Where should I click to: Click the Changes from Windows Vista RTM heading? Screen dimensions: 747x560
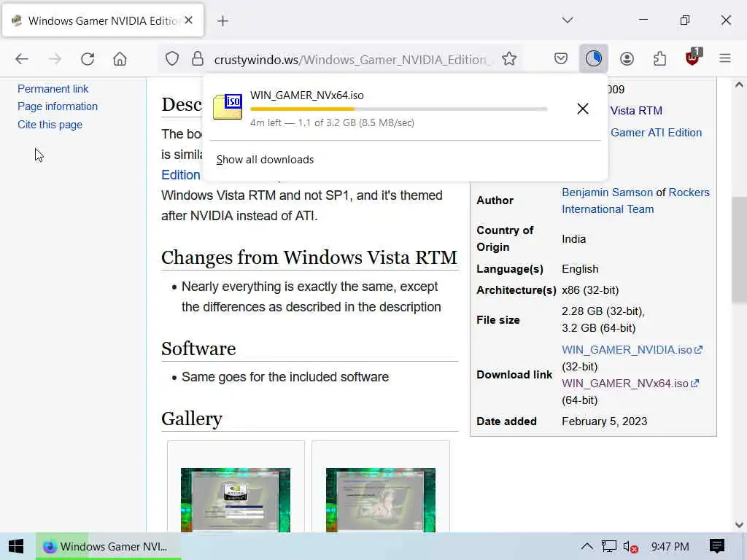coord(309,257)
